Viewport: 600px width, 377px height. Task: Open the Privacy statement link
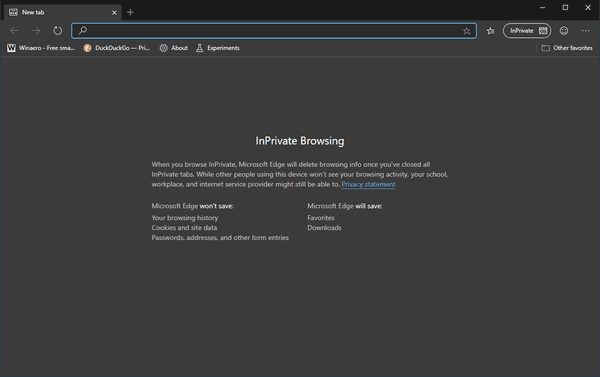click(368, 184)
